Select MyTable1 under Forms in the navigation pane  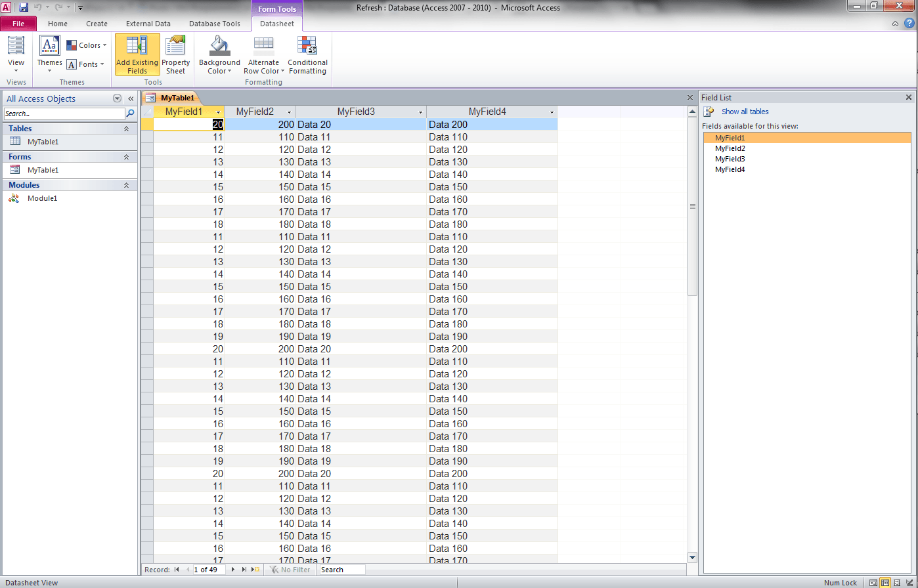[x=70, y=170]
